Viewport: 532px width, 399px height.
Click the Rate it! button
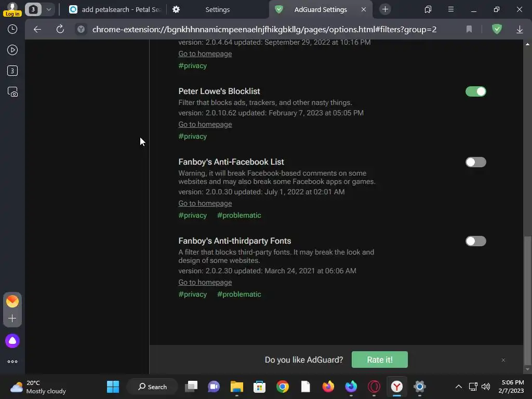380,360
